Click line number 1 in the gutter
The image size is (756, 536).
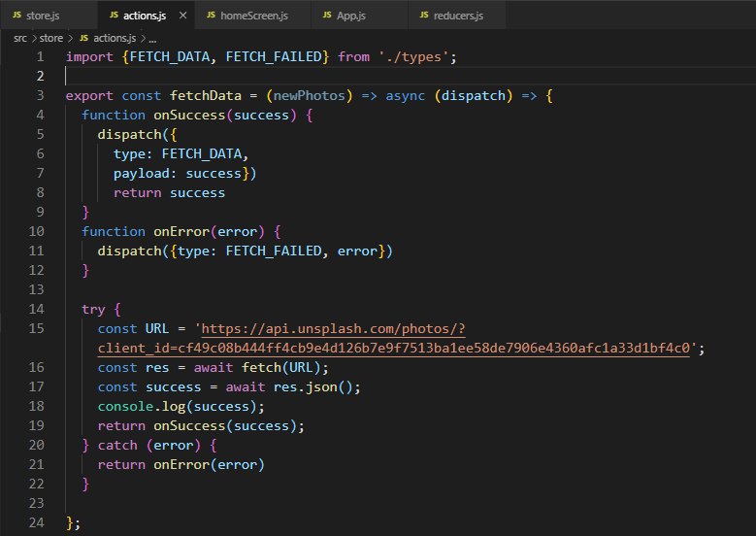(40, 57)
